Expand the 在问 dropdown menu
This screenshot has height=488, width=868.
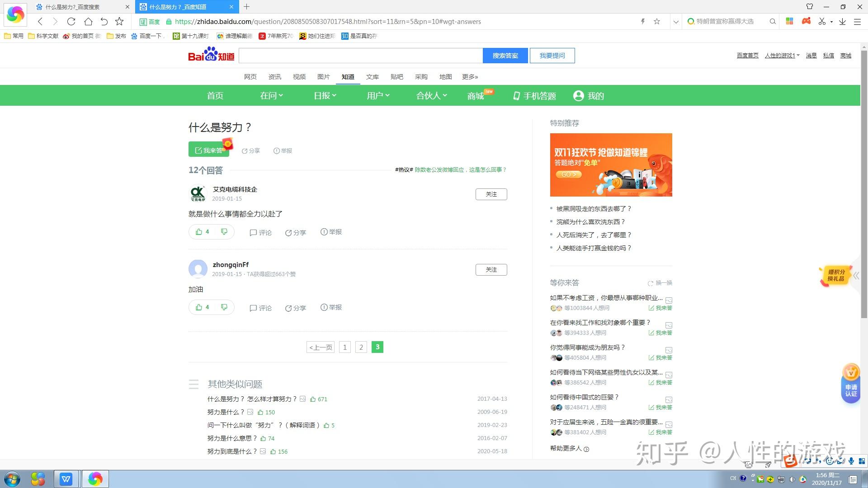point(271,95)
